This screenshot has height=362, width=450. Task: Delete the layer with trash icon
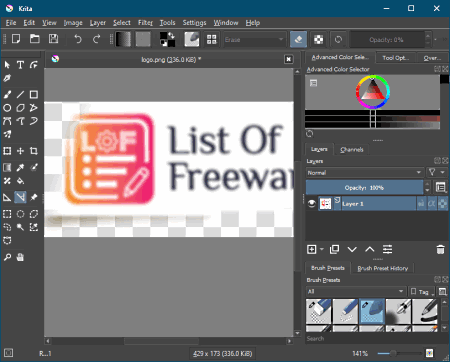tap(440, 249)
